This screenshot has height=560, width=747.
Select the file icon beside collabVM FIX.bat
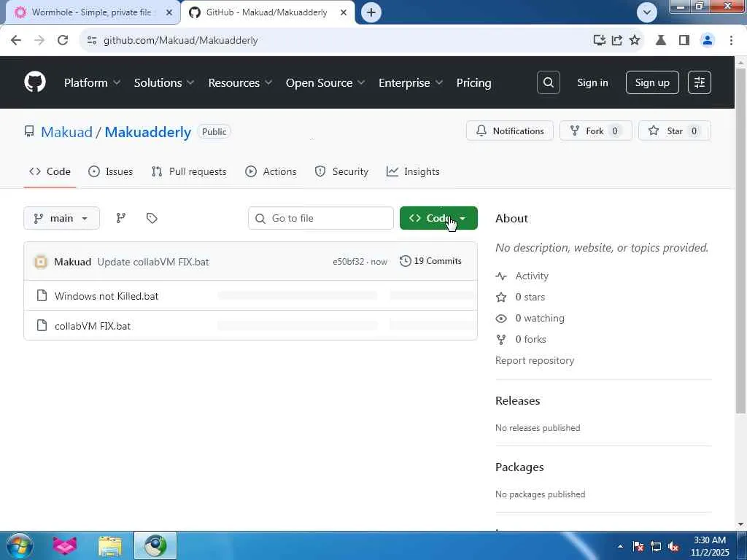pos(42,326)
